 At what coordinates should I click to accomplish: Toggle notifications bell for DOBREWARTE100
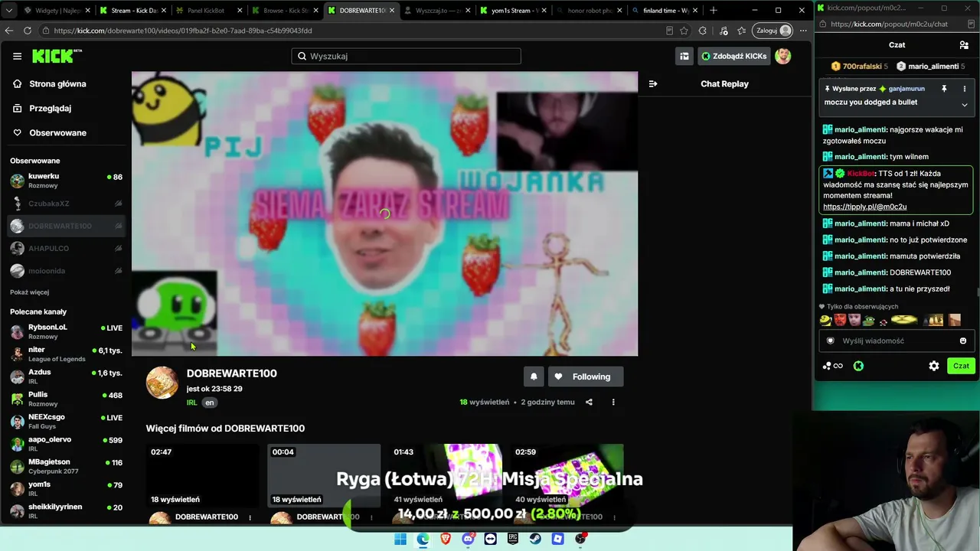(534, 377)
